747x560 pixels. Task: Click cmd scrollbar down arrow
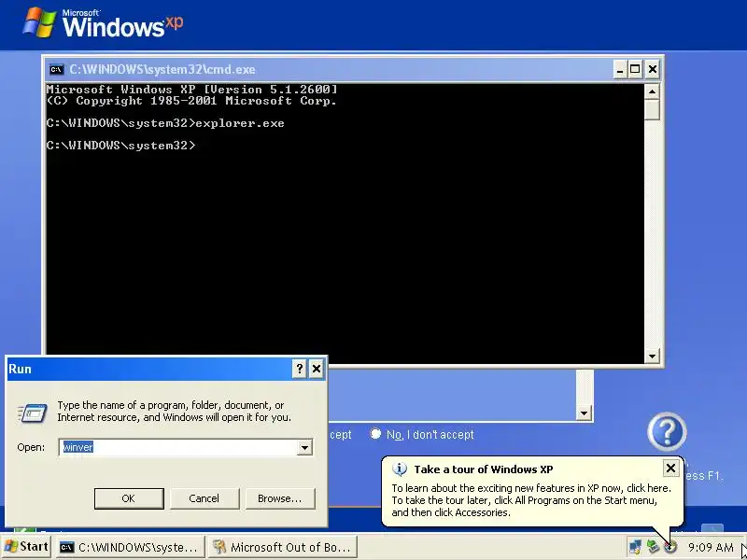[x=652, y=356]
